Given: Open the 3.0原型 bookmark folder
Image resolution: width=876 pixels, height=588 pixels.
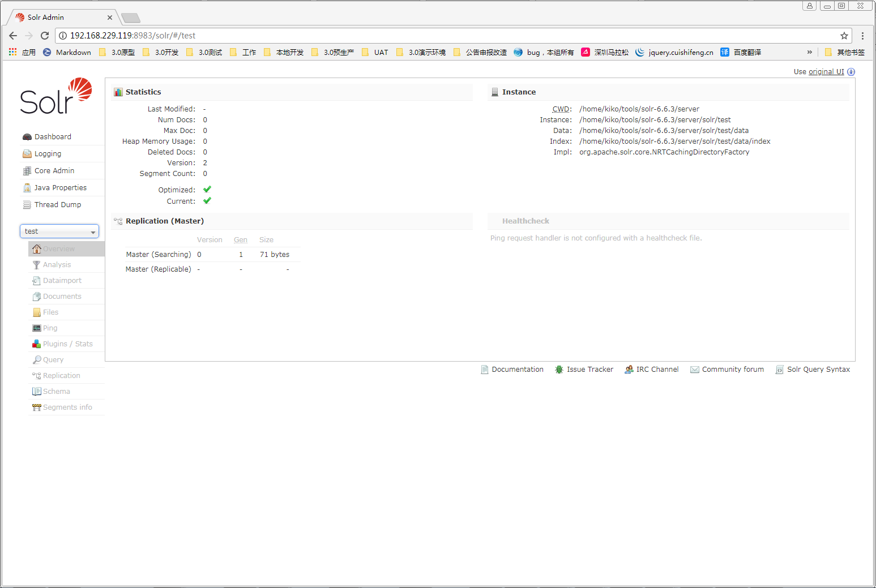Looking at the screenshot, I should pos(117,52).
